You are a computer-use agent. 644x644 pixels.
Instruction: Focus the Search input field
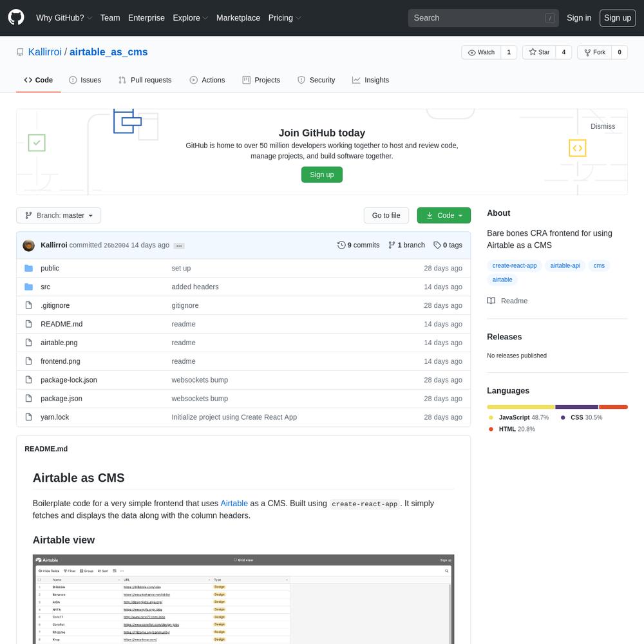[x=483, y=18]
